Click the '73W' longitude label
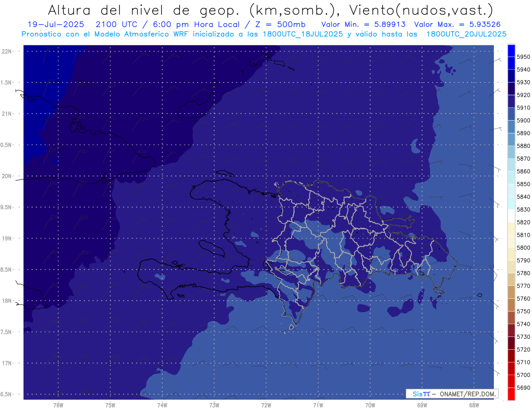This screenshot has width=532, height=411. [x=214, y=405]
